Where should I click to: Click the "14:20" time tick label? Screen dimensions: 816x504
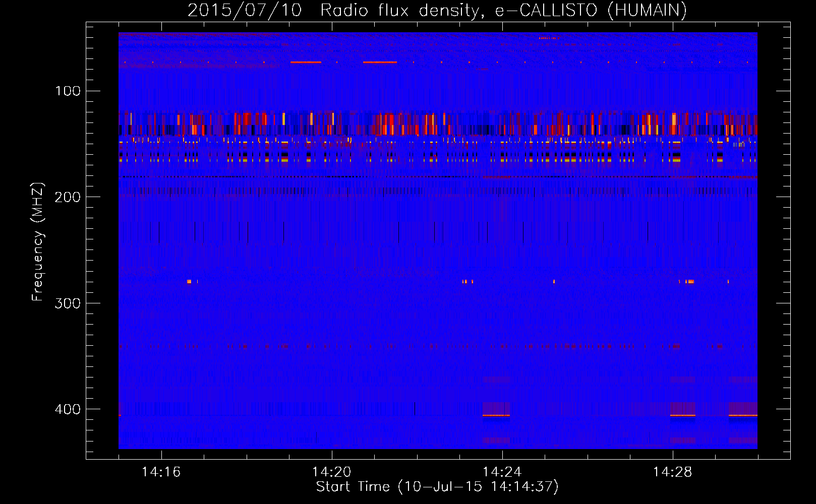(x=331, y=472)
